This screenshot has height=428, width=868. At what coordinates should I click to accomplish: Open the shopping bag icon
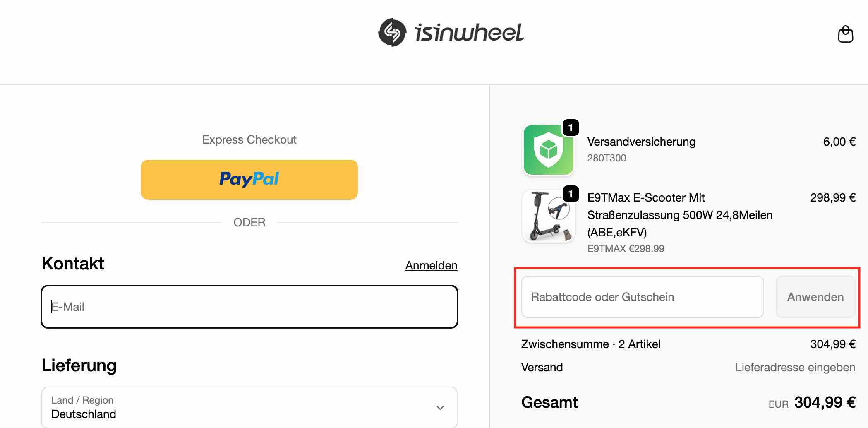(x=845, y=35)
